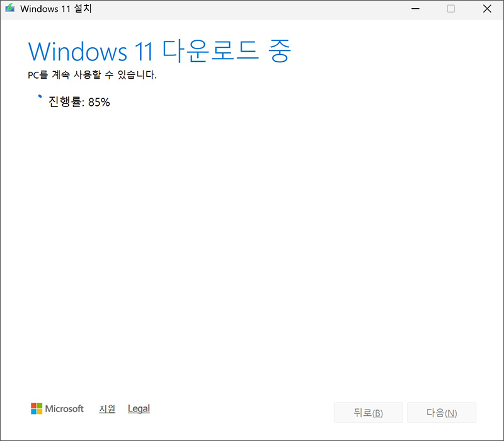Image resolution: width=504 pixels, height=441 pixels.
Task: Click the Microsoft wordmark text
Action: [64, 409]
